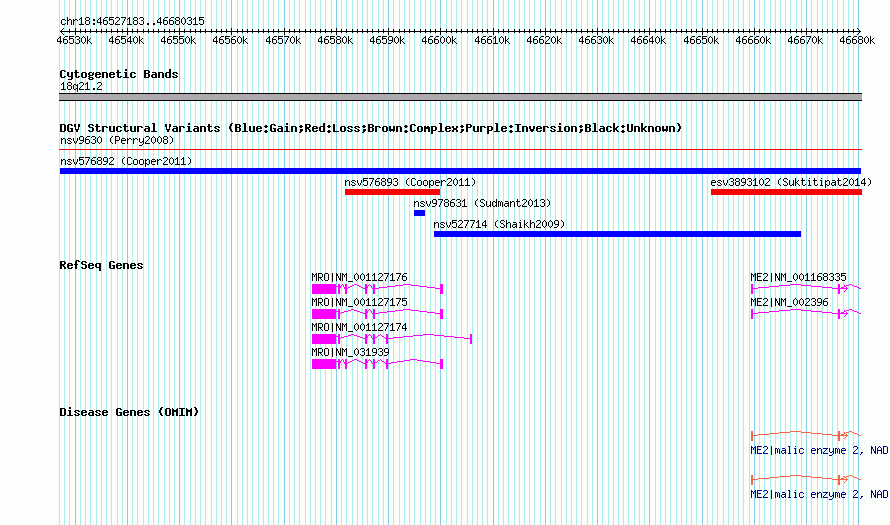Select the small blue nsv978631 gain bar
The width and height of the screenshot is (890, 525).
pos(419,213)
